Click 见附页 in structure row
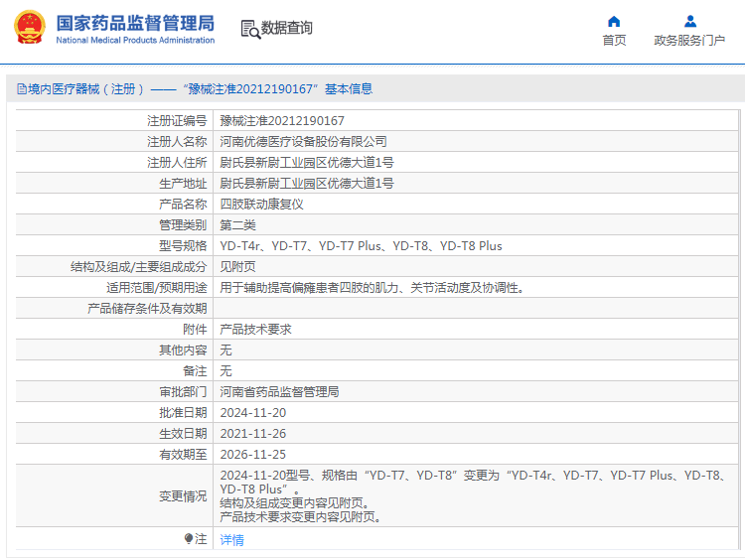 click(x=238, y=267)
